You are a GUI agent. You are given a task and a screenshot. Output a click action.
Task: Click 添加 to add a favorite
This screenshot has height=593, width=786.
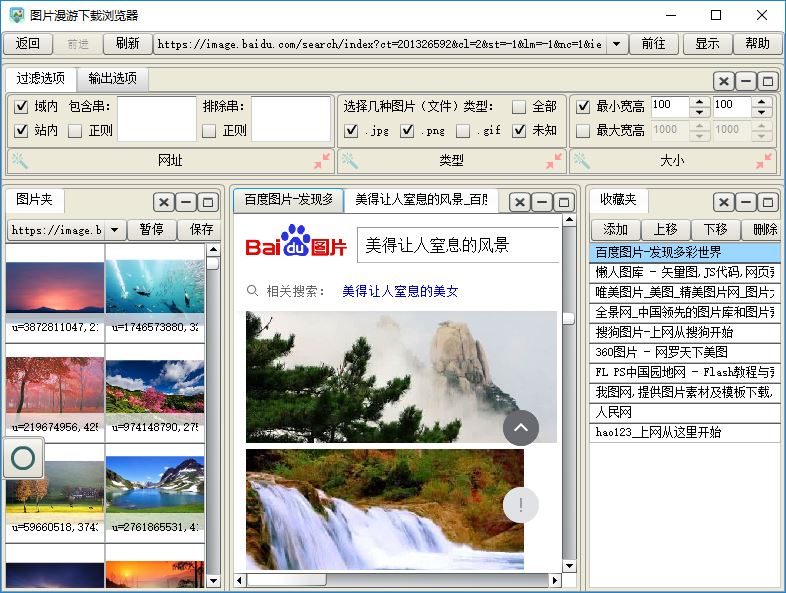tap(616, 230)
